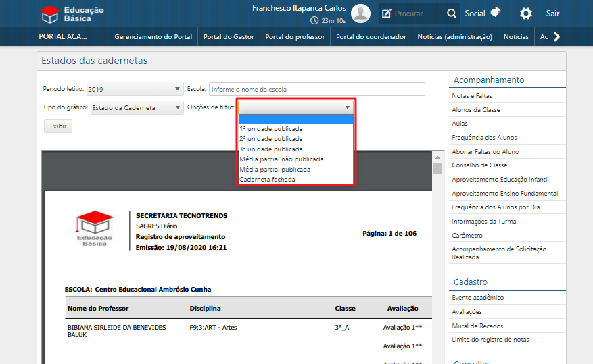Open Noticias (administração) menu
Image resolution: width=593 pixels, height=364 pixels.
[454, 36]
